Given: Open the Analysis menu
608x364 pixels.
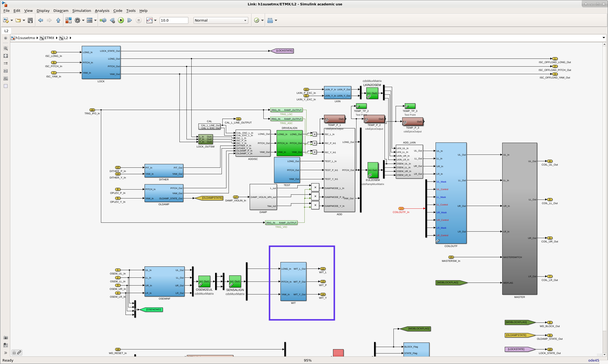Looking at the screenshot, I should (102, 11).
